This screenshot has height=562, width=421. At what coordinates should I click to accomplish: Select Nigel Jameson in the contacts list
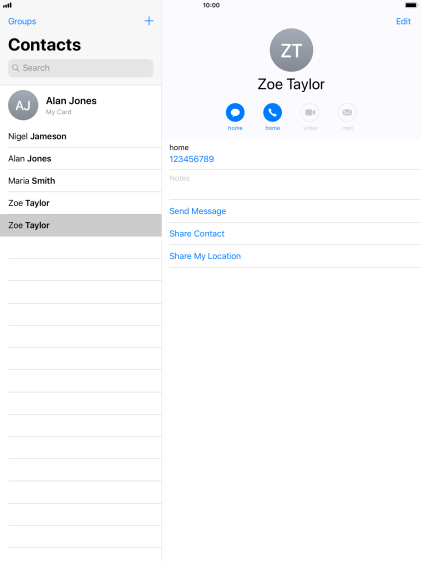click(x=81, y=136)
